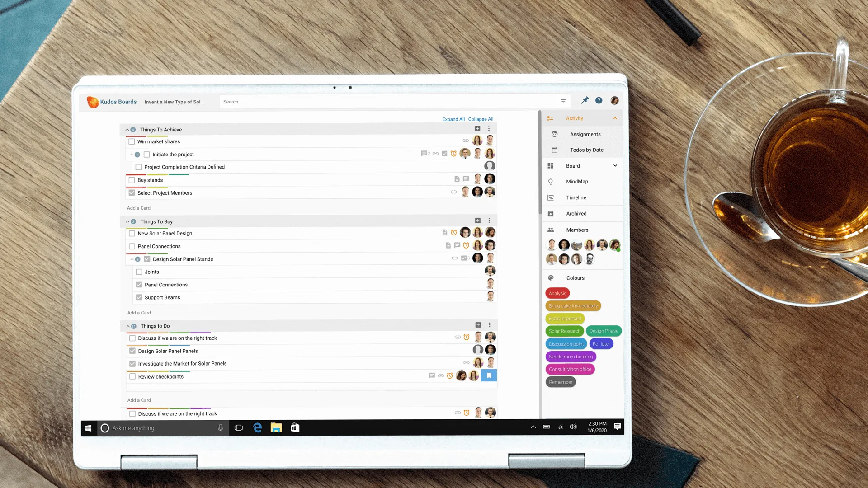
Task: Uncheck the Select Project Members checkbox
Action: pos(132,193)
